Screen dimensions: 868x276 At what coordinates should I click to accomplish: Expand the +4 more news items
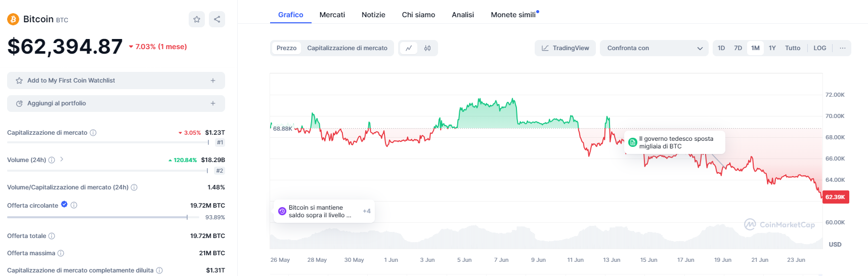(367, 211)
